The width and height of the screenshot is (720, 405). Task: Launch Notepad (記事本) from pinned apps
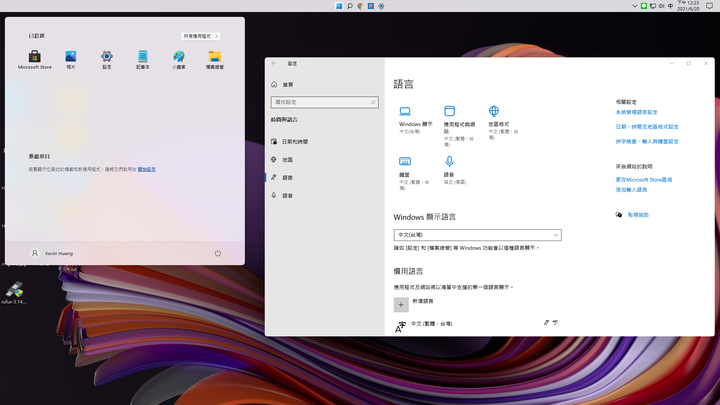coord(143,60)
